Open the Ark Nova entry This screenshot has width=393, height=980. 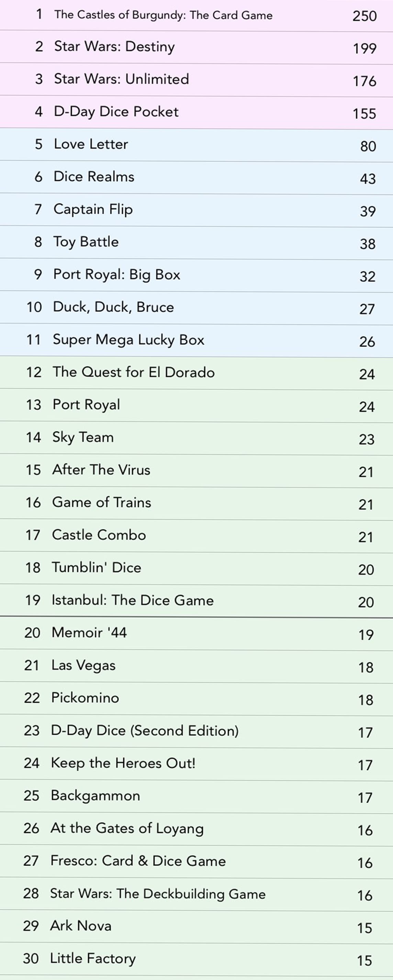(x=81, y=926)
